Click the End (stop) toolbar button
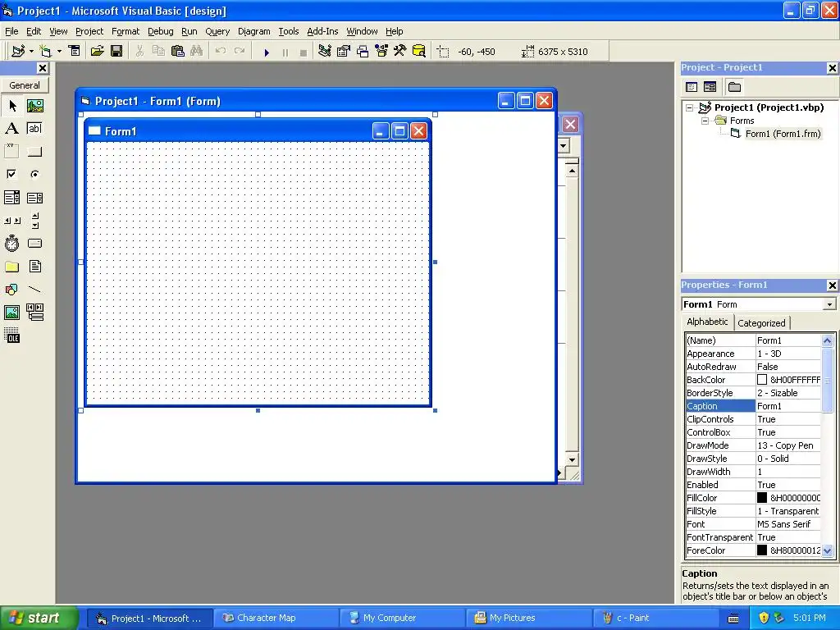Image resolution: width=840 pixels, height=630 pixels. pos(304,52)
